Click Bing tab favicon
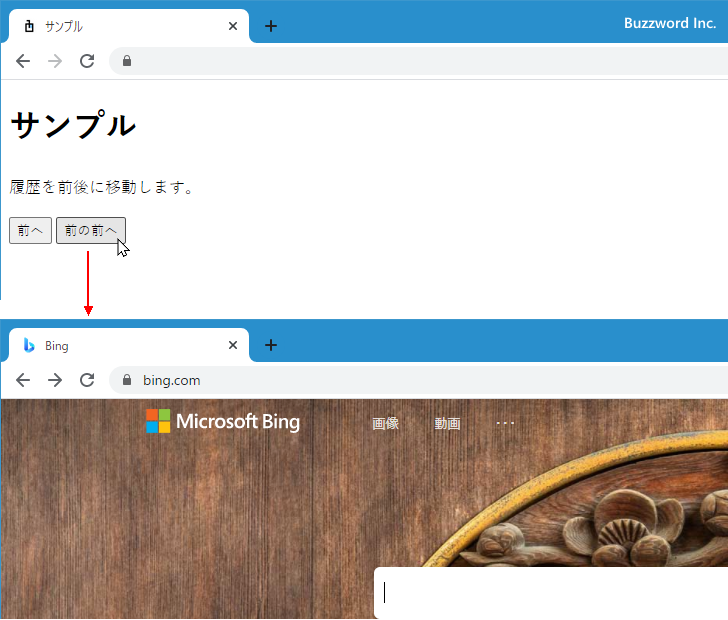 pyautogui.click(x=29, y=345)
